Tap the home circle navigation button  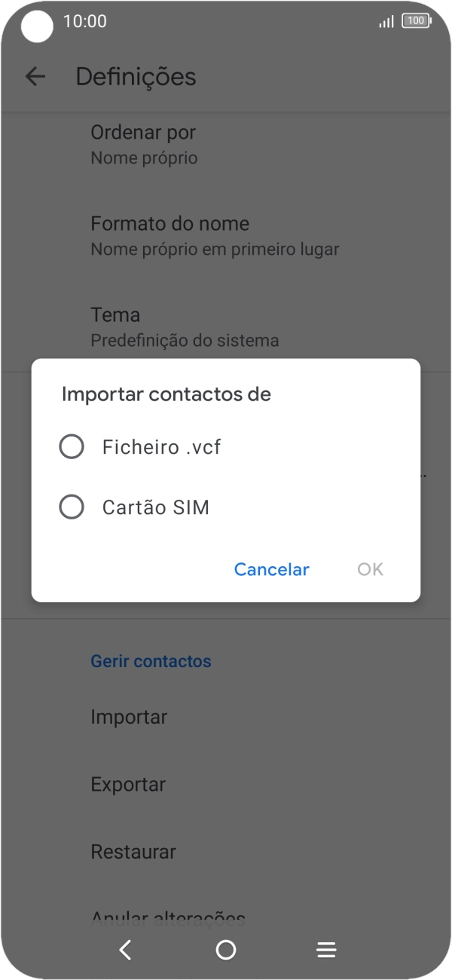click(x=225, y=950)
